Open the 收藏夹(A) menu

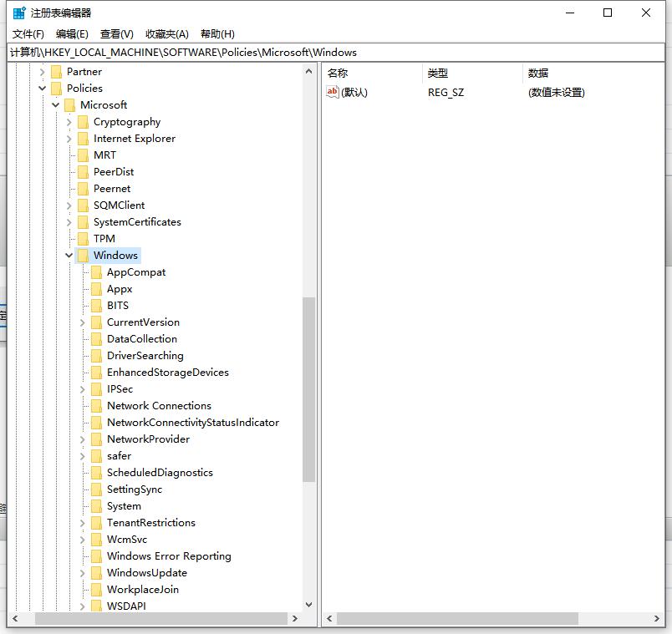coord(167,34)
